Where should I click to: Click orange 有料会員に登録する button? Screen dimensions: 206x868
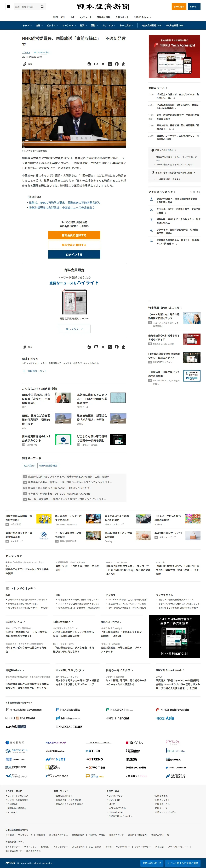(74, 235)
